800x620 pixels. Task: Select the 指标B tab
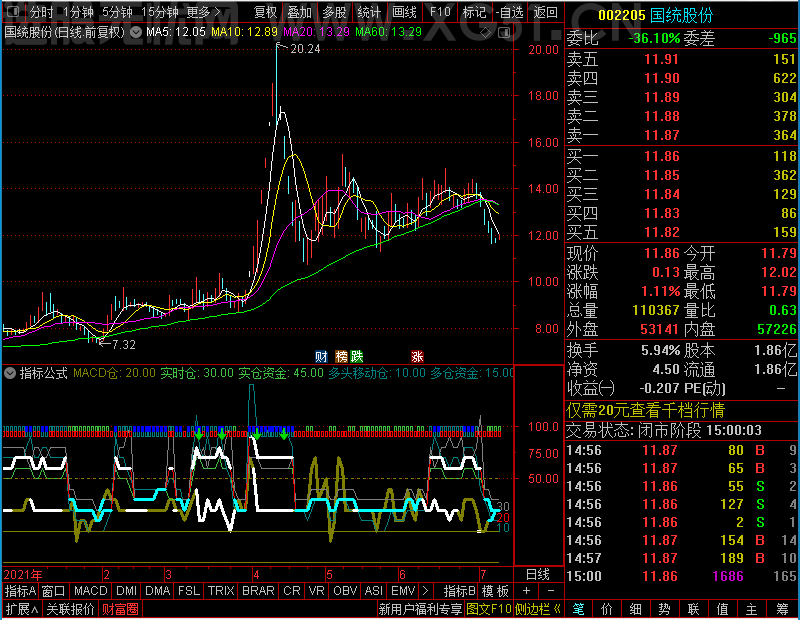point(460,590)
